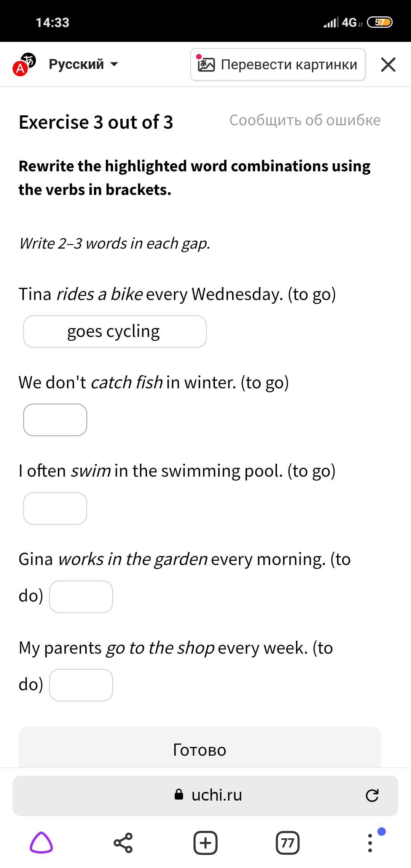Tap the answer gap for 'catch fish'
The height and width of the screenshot is (868, 411).
click(x=55, y=420)
